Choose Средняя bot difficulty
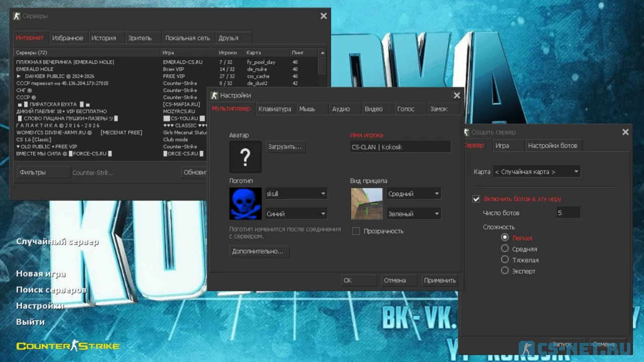Screen dimensions: 644x362 pyautogui.click(x=505, y=248)
